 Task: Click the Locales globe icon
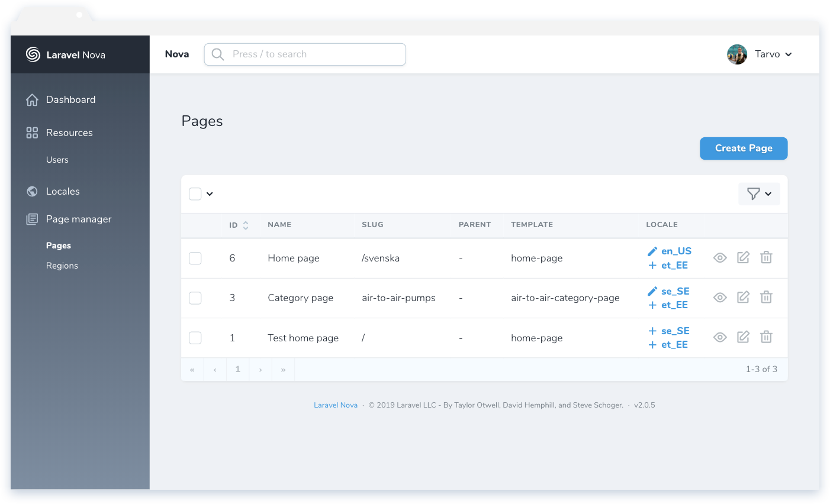[32, 191]
